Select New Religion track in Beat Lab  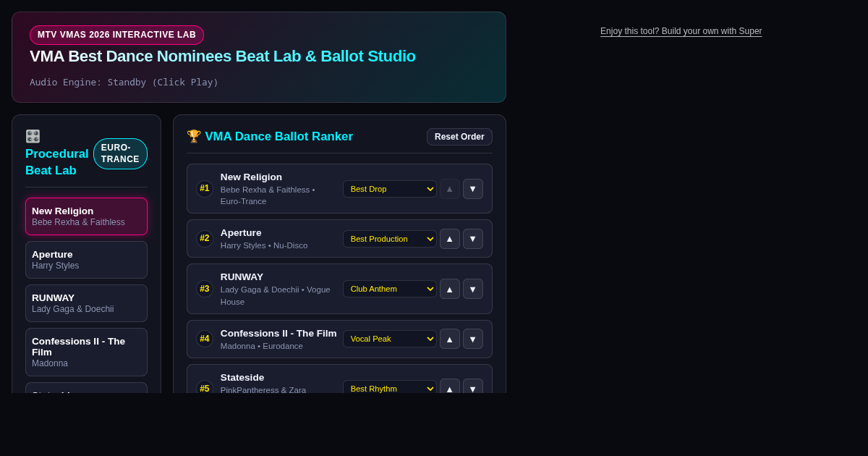tap(86, 216)
